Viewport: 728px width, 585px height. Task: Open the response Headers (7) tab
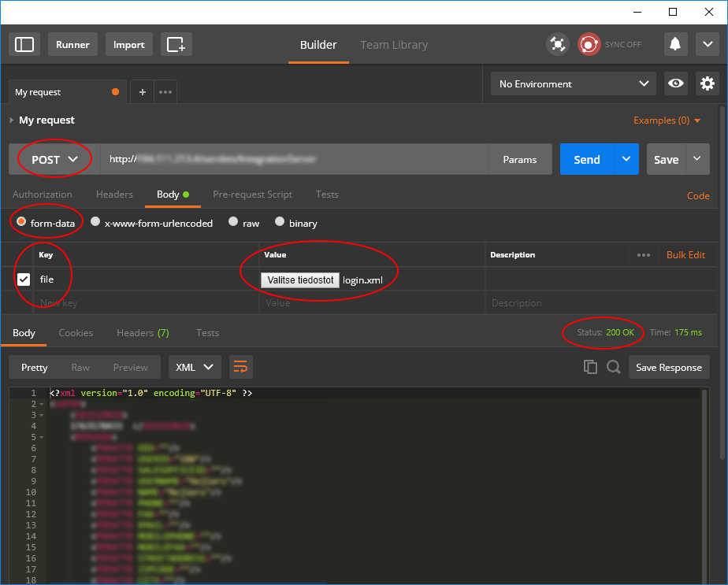pyautogui.click(x=143, y=332)
